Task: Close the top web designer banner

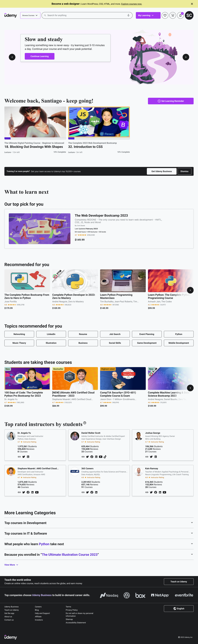Action: (192, 4)
